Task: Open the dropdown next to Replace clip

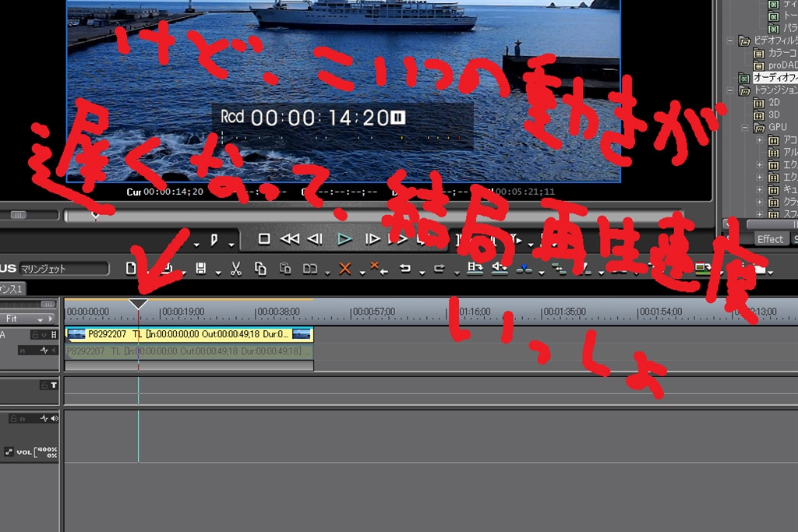Action: click(327, 273)
